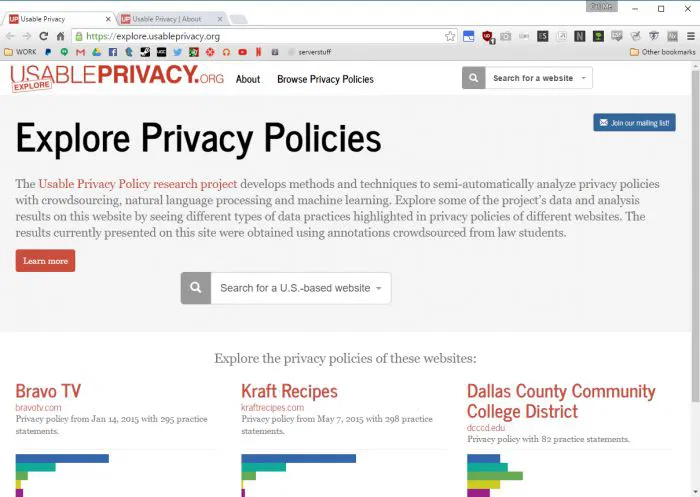Open the uBlock Origin extension icon
Viewport: 700px width, 497px height.
[x=488, y=37]
